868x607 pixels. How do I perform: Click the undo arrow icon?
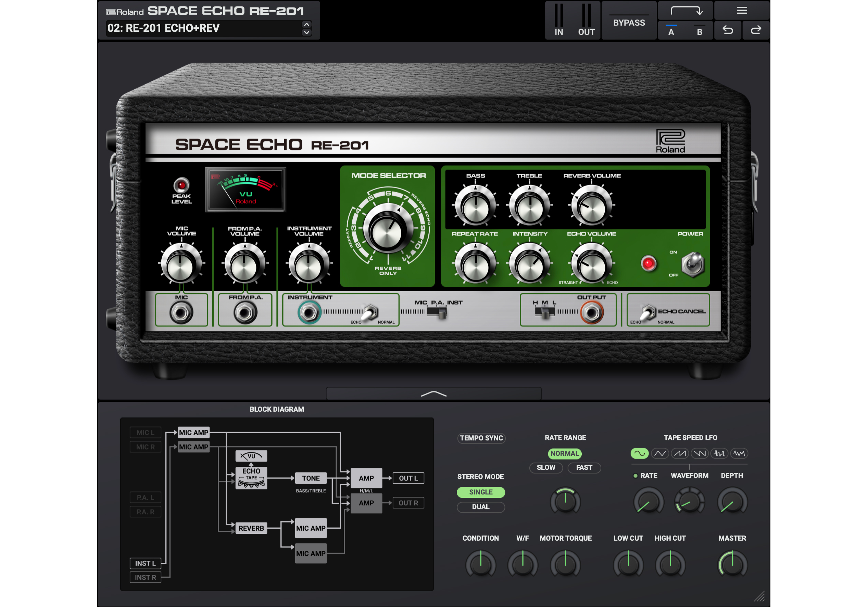click(727, 30)
